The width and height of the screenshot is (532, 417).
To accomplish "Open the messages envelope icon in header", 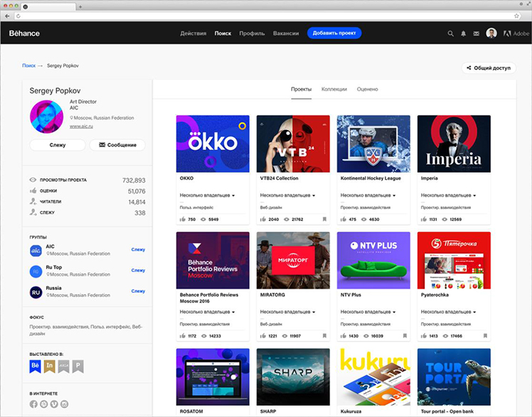I will (x=477, y=33).
